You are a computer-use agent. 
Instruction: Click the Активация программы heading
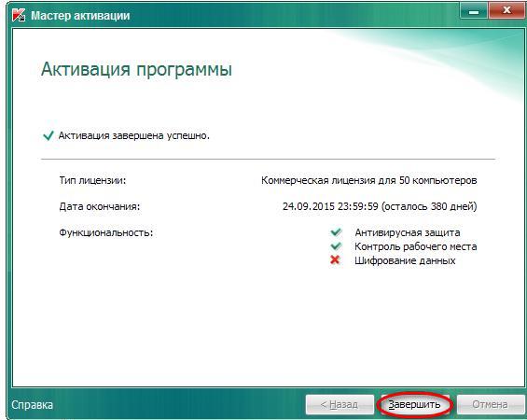(136, 70)
